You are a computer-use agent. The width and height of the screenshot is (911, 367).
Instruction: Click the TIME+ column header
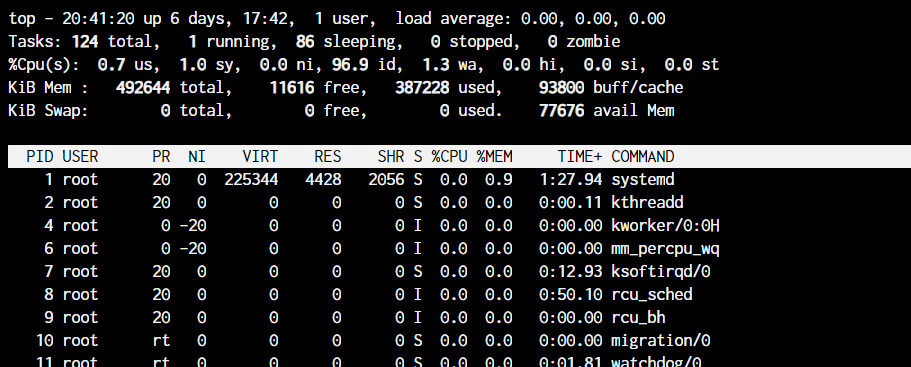pos(580,157)
